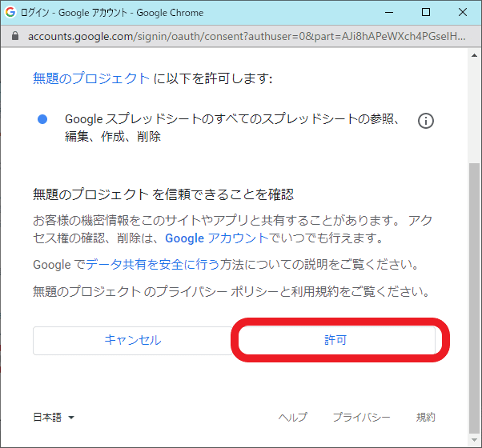
Task: Click the info icon beside the Google Sheets permission
Action: tap(426, 121)
